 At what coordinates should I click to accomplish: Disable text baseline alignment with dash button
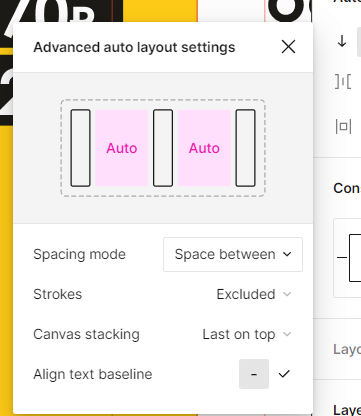click(x=254, y=374)
